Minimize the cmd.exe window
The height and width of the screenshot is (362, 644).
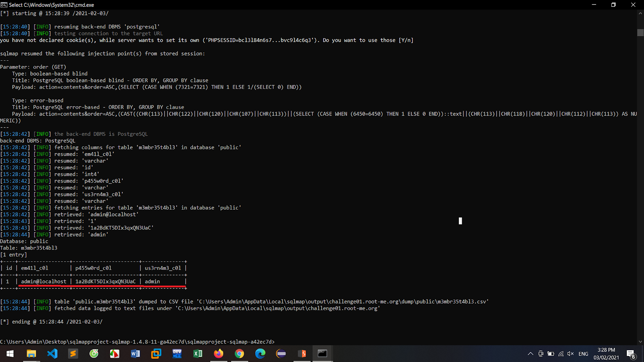coord(594,5)
